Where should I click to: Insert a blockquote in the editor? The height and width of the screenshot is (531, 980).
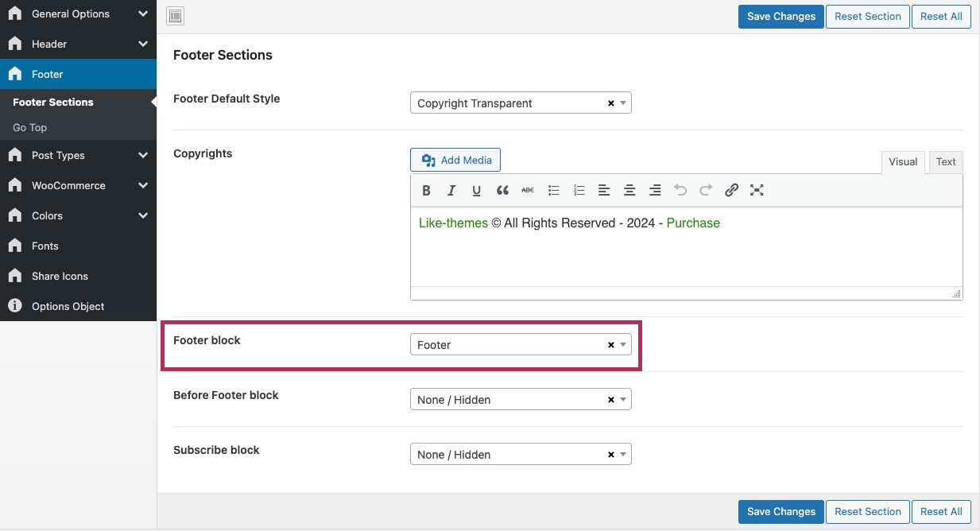502,190
